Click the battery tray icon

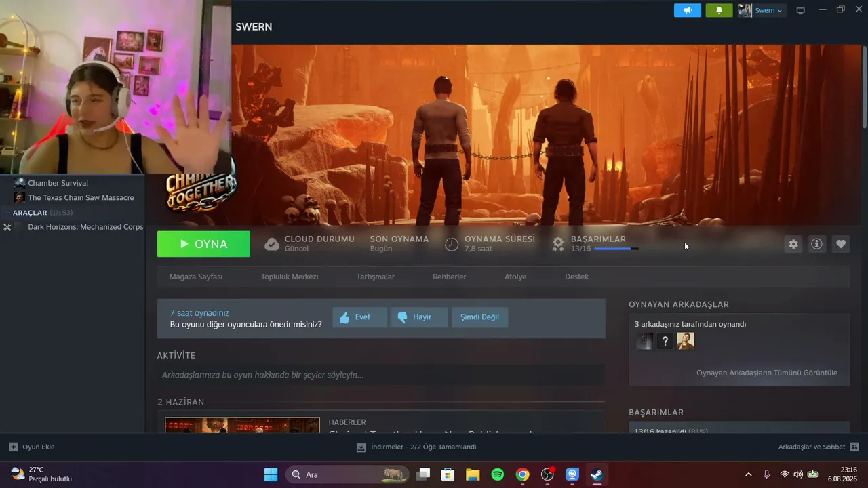812,474
